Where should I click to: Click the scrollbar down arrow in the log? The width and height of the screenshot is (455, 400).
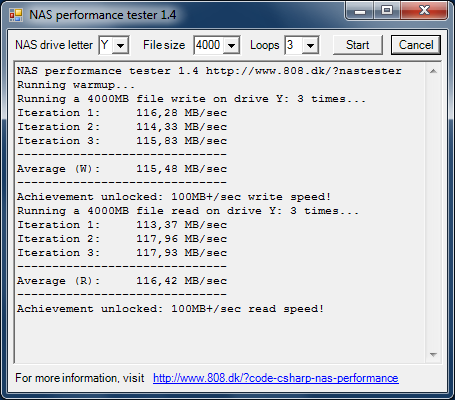433,355
